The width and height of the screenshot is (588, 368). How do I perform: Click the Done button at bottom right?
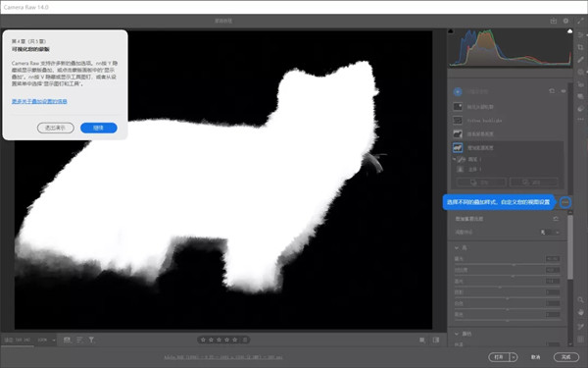click(565, 357)
